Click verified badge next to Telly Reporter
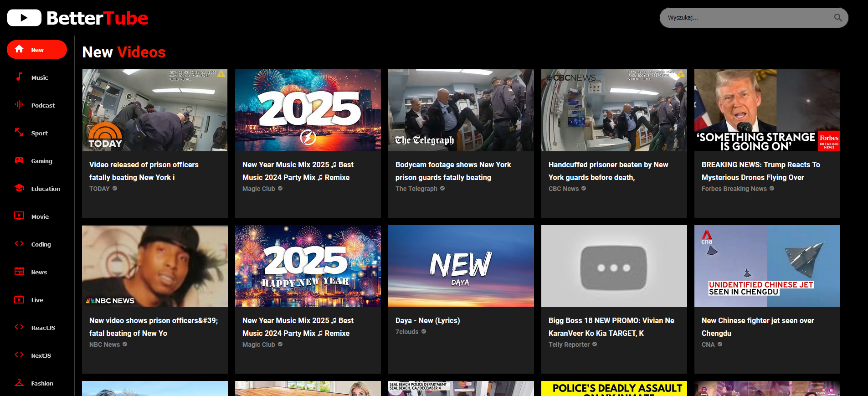Screen dimensions: 868x396 coord(595,344)
